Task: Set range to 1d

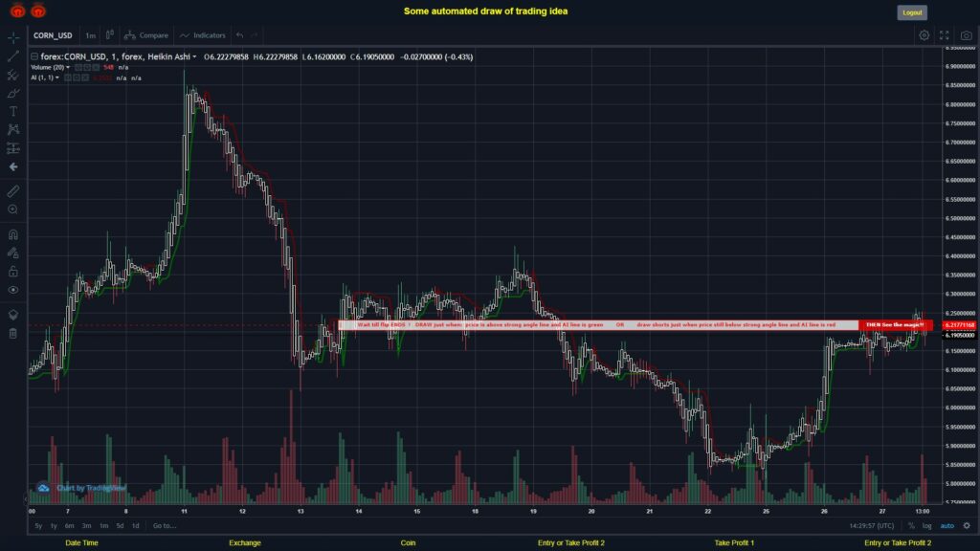Action: point(136,526)
